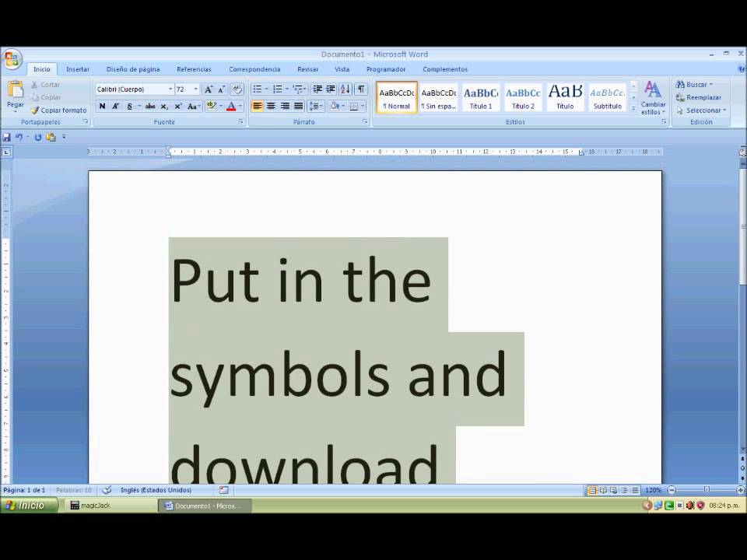Clear formatting using the eraser icon

tap(237, 89)
